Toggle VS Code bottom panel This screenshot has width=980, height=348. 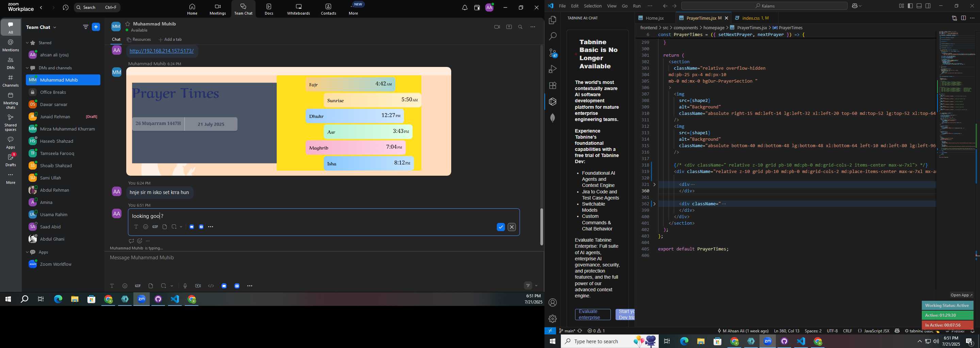919,6
